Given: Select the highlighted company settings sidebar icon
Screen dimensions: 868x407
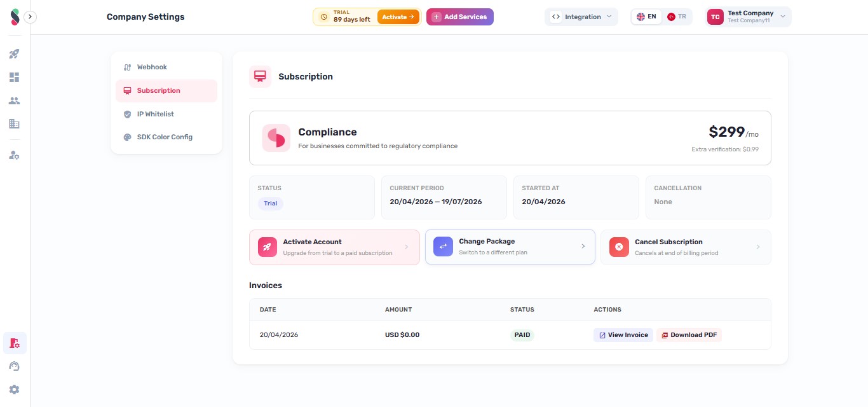Looking at the screenshot, I should tap(15, 343).
